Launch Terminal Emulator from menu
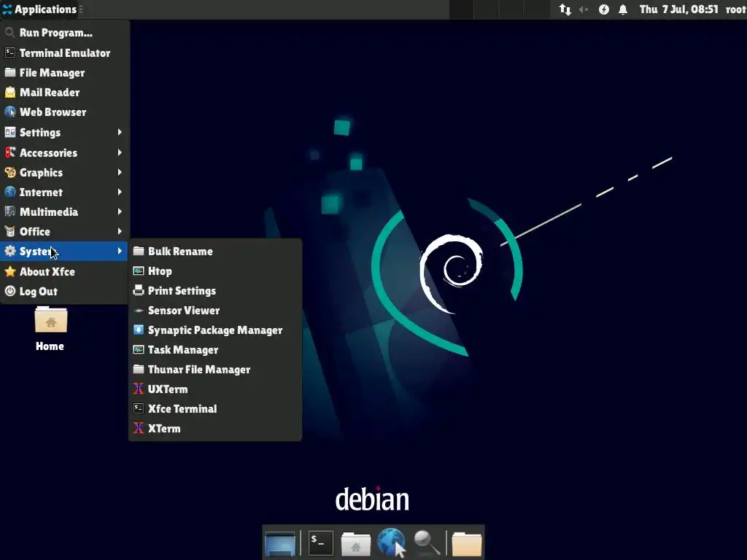 coord(65,52)
